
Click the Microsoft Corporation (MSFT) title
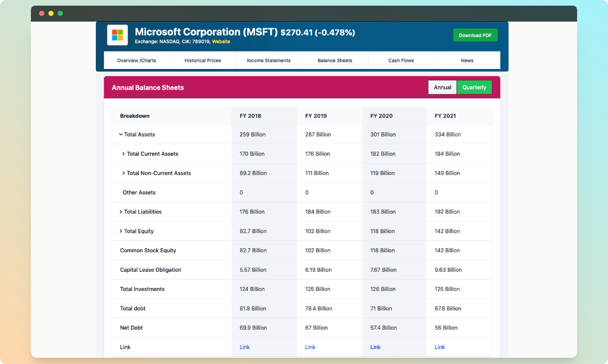206,32
